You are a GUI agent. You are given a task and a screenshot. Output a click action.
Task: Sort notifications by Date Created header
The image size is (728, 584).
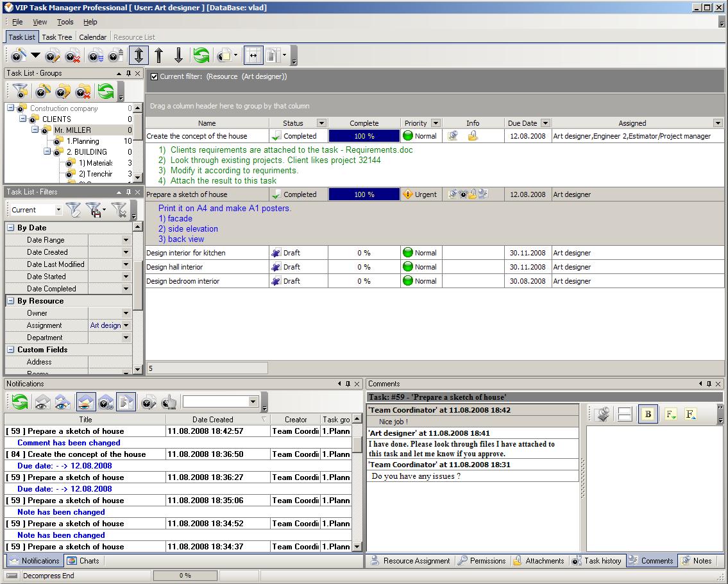point(217,420)
